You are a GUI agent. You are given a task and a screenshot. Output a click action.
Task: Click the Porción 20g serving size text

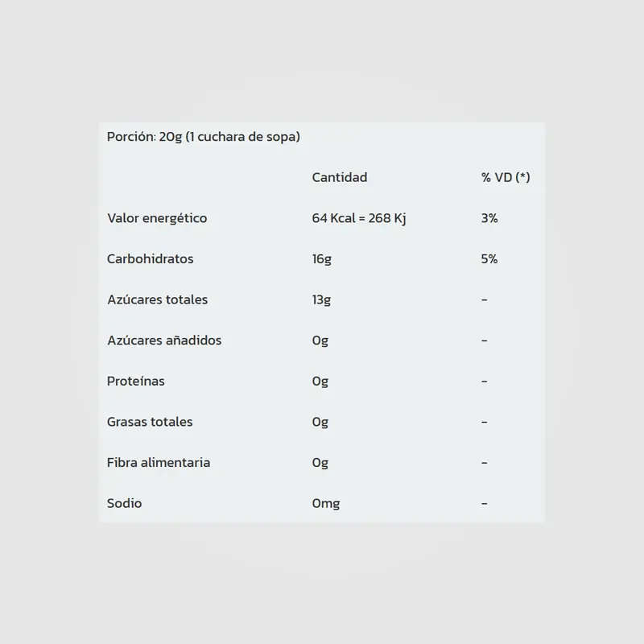[x=203, y=137]
